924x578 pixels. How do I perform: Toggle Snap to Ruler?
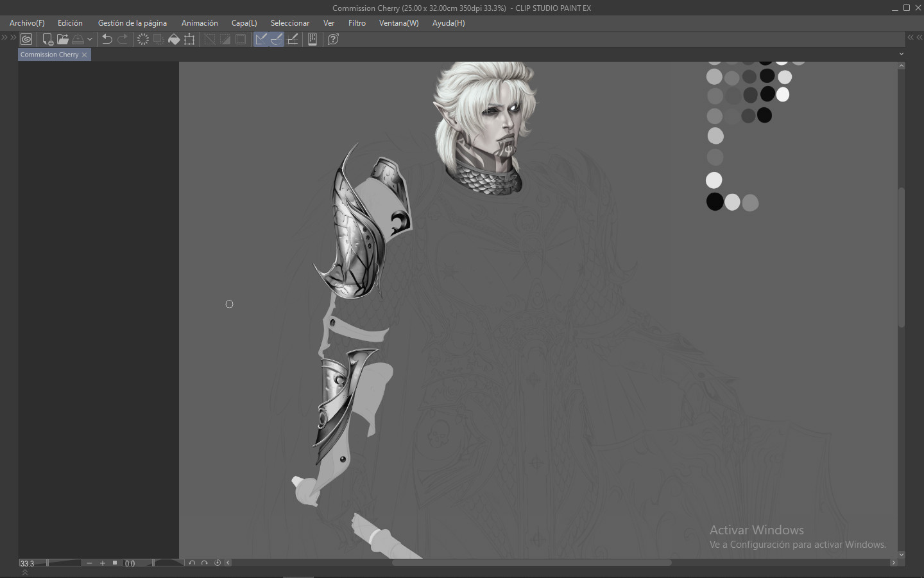261,39
